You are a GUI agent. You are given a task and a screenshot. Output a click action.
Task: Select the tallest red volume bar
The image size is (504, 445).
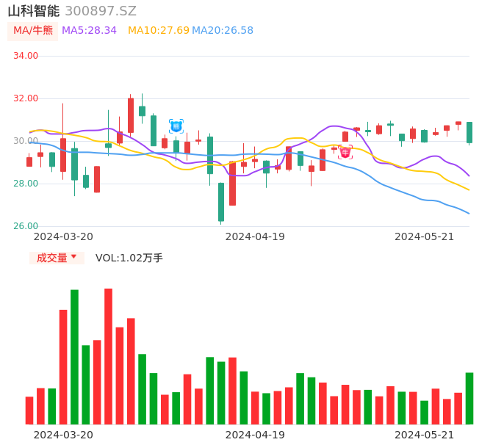click(x=108, y=356)
